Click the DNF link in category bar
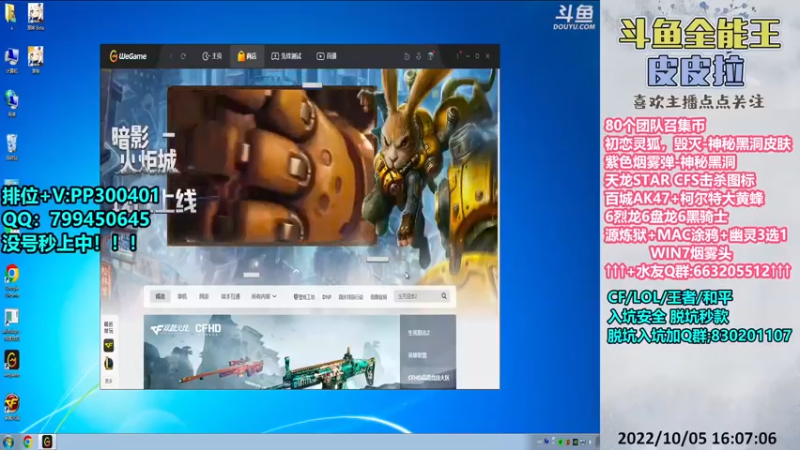800x450 pixels. pos(327,296)
